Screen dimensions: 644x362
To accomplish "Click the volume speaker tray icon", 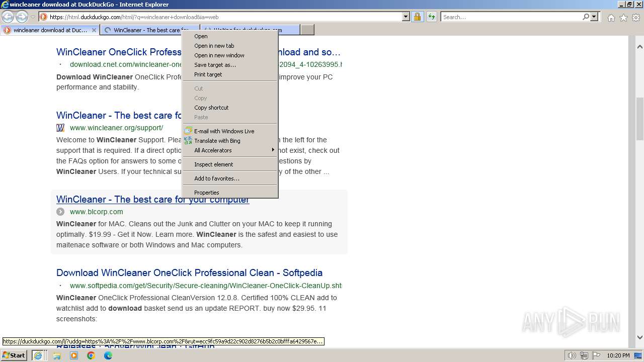I will [x=572, y=355].
